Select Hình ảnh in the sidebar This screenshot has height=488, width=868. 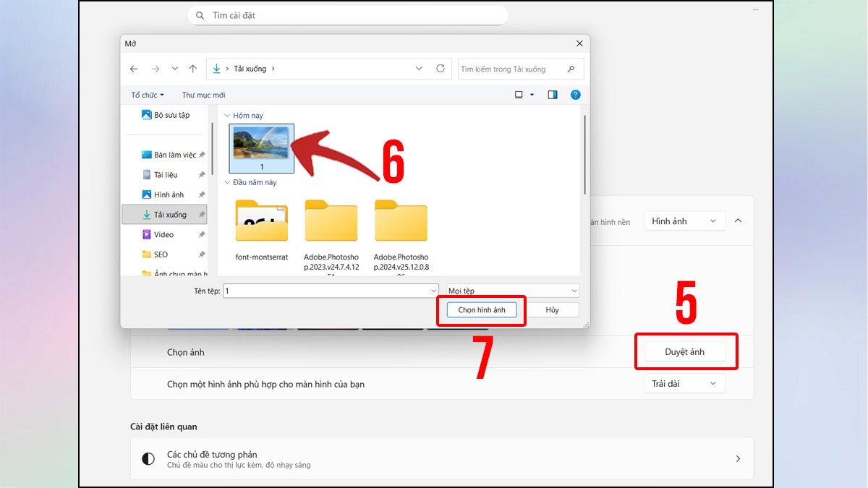pos(169,194)
